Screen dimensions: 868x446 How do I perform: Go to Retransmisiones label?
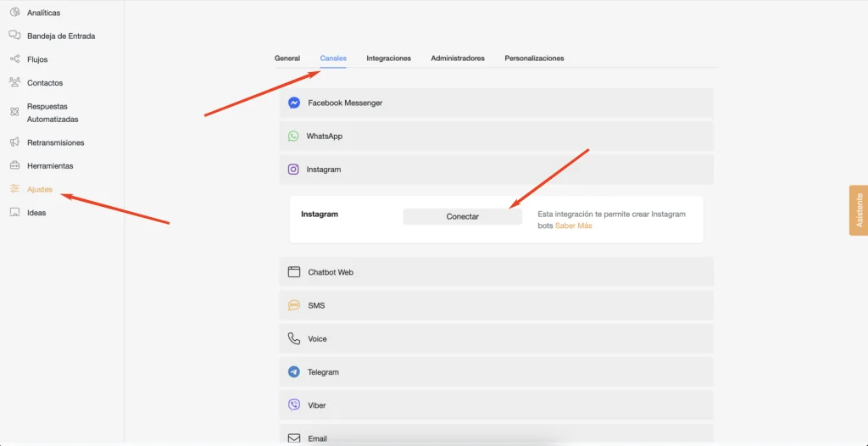click(55, 142)
